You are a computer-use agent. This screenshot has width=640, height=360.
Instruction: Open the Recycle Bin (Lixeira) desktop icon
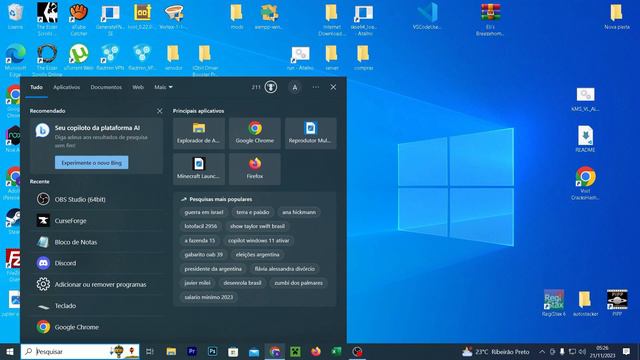click(15, 16)
